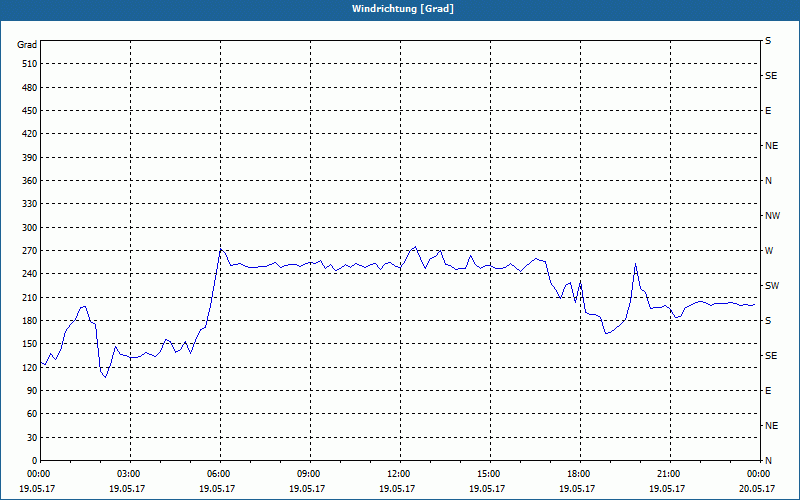Click the N compass label on the 360 gridline
Viewport: 800px width, 500px height.
point(768,181)
